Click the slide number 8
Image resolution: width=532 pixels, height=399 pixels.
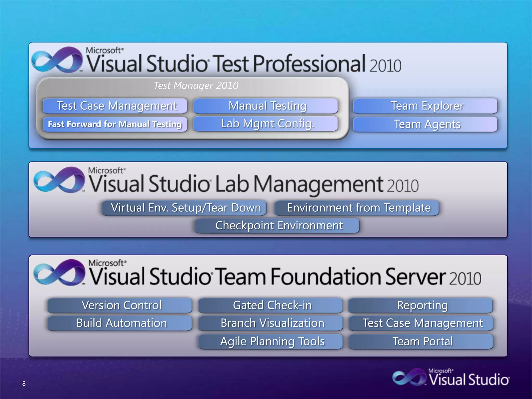[24, 383]
